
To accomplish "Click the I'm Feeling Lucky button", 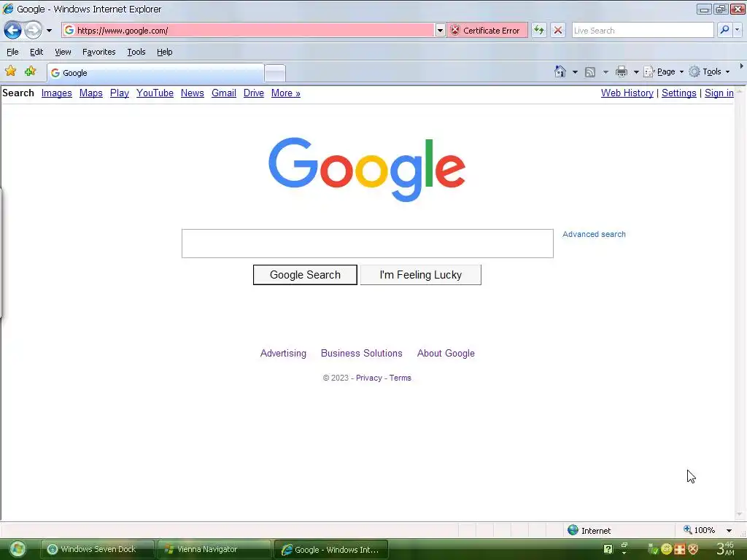I will pos(421,275).
